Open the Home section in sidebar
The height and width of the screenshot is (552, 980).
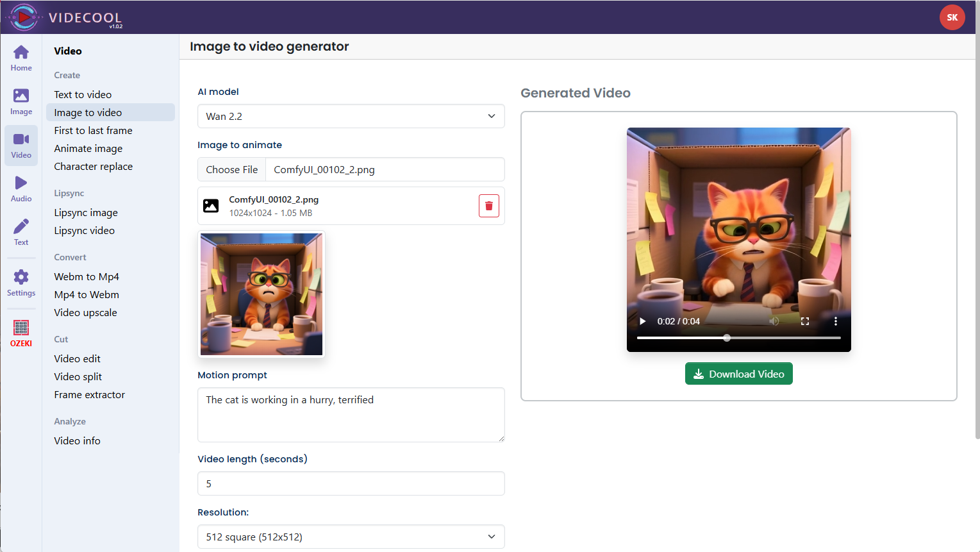click(x=21, y=58)
